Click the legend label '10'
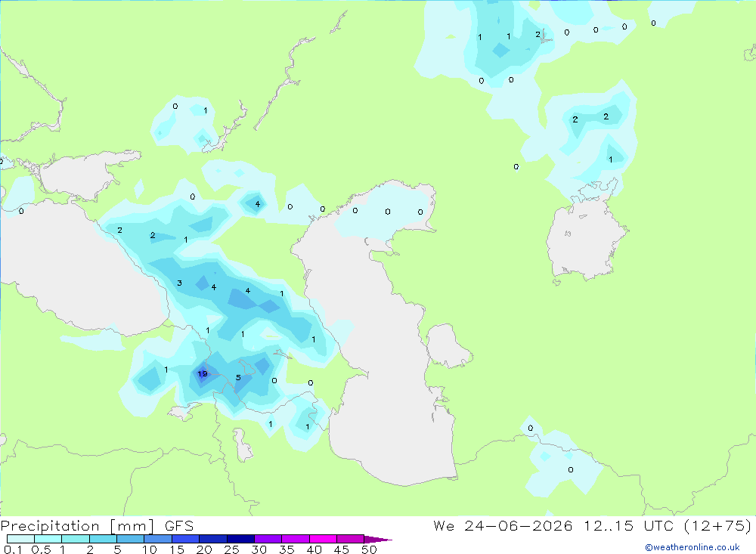Image resolution: width=756 pixels, height=554 pixels. pyautogui.click(x=150, y=549)
